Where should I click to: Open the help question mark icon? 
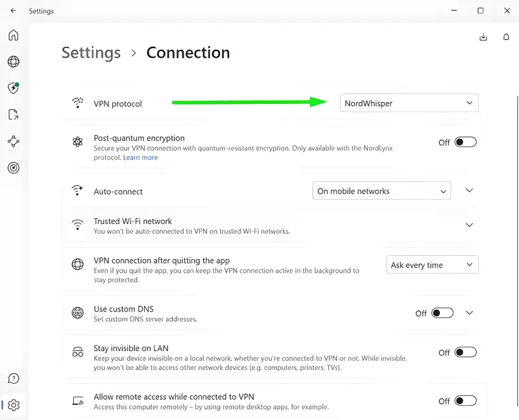coord(14,378)
